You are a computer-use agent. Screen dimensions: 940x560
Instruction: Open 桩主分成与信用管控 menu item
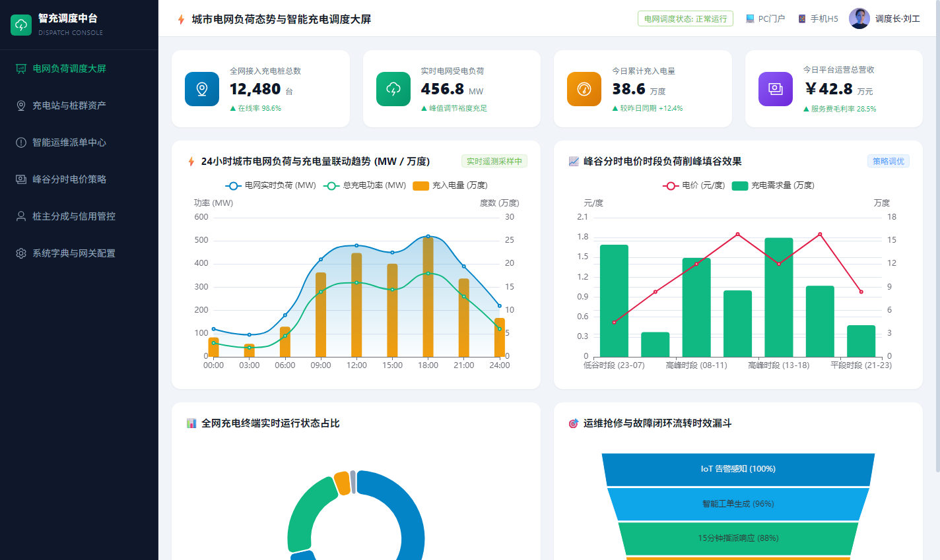pyautogui.click(x=79, y=216)
